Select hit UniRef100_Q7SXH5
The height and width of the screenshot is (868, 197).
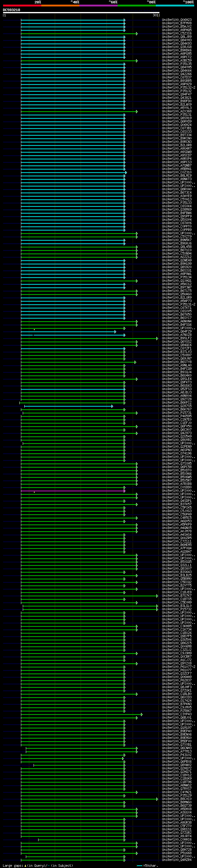coord(177,464)
